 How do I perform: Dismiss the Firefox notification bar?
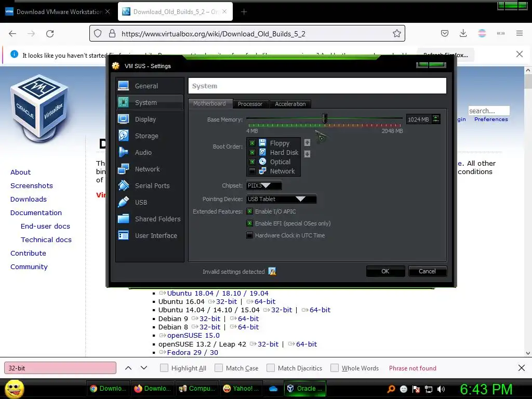tap(520, 54)
